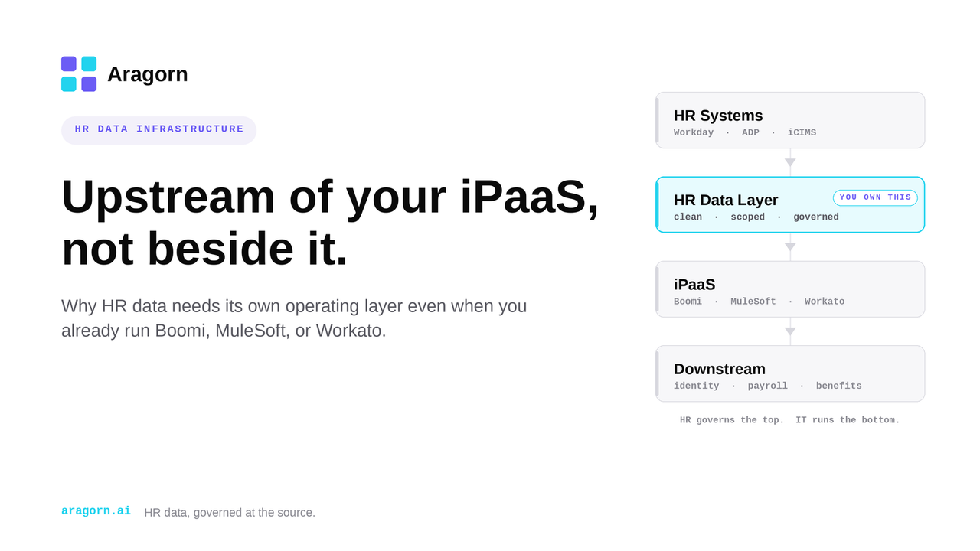The width and height of the screenshot is (980, 551).
Task: Select the HR Systems card
Action: (790, 120)
